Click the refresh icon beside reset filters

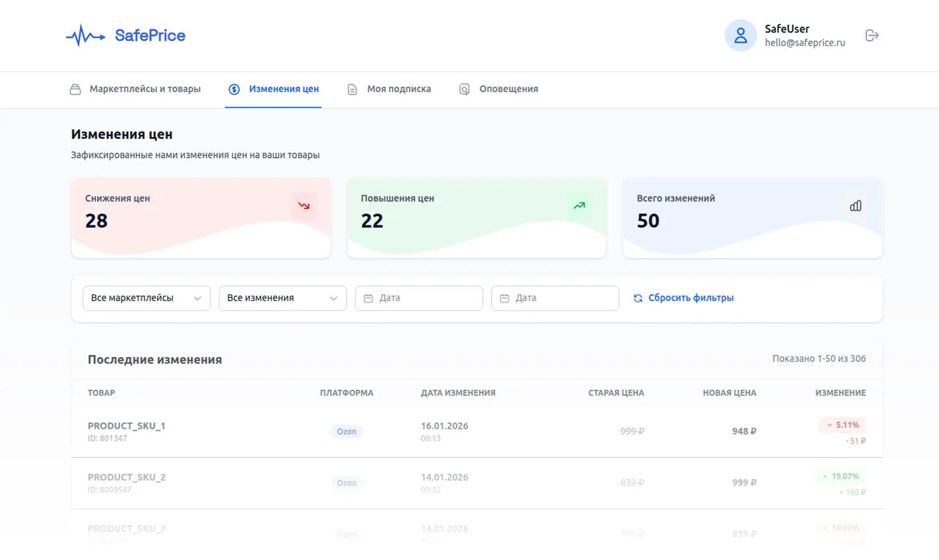(x=638, y=299)
